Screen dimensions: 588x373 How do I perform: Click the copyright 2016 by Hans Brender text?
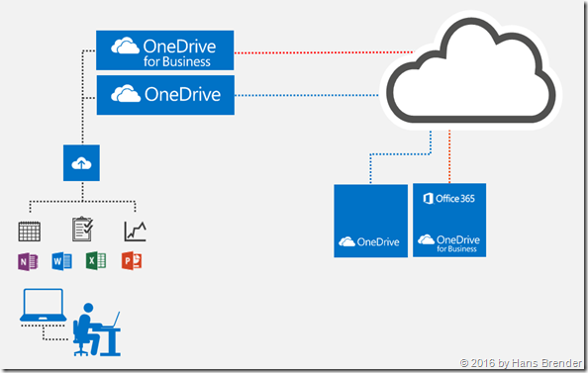[x=521, y=363]
